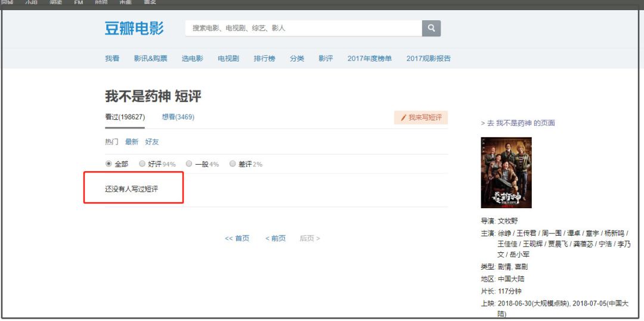Go to 影讯&购票 section
This screenshot has width=644, height=321.
point(151,58)
